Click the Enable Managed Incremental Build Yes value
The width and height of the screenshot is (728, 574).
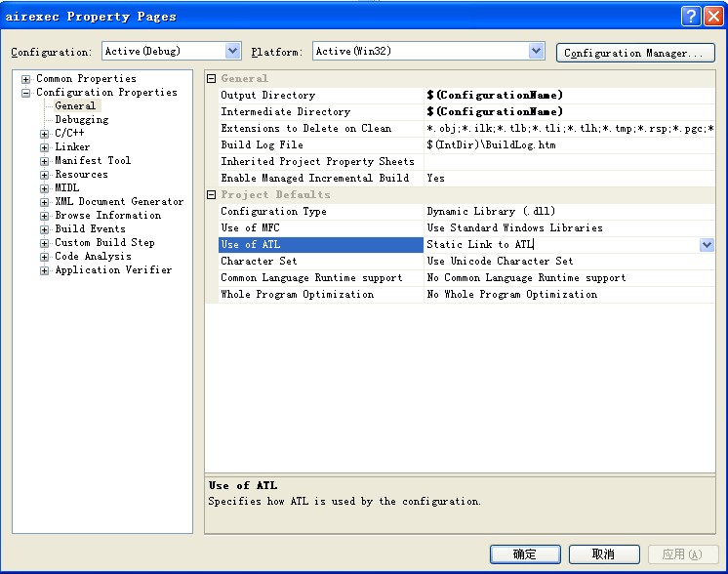(x=435, y=179)
